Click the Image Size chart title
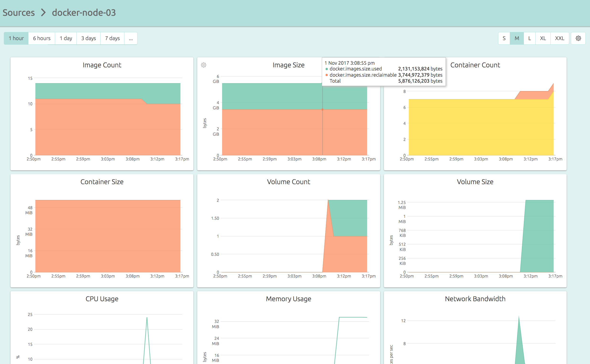The image size is (590, 364). (288, 65)
